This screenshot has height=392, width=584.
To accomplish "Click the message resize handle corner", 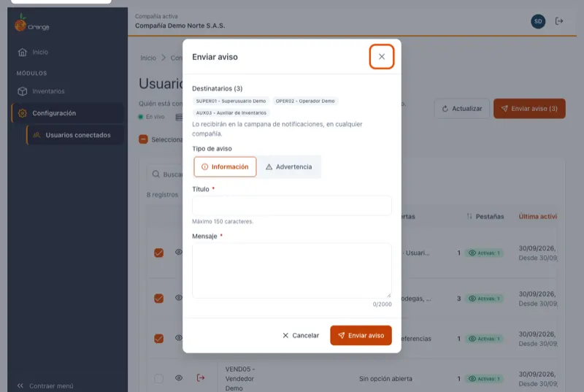I will [x=388, y=295].
